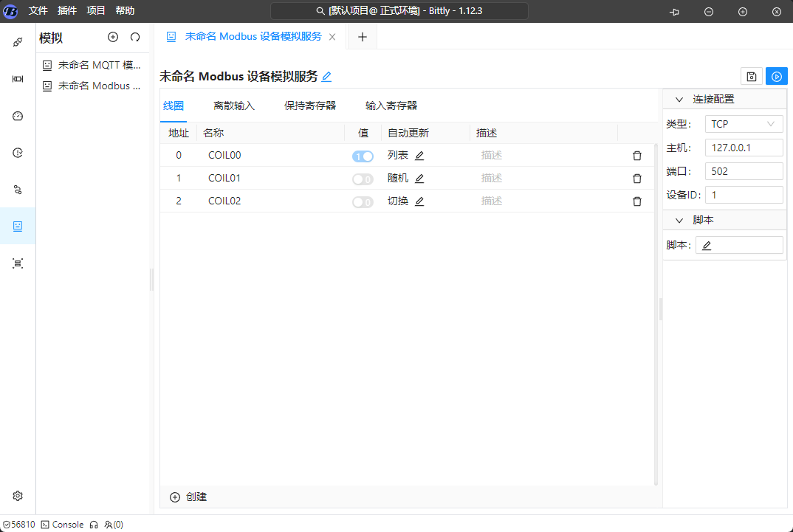Click the save icon near the title
Viewport: 793px width, 532px height.
[751, 77]
